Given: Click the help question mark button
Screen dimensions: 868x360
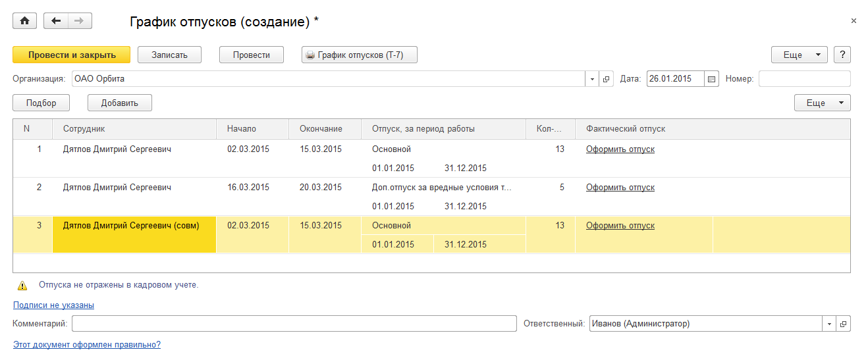Looking at the screenshot, I should [x=842, y=55].
